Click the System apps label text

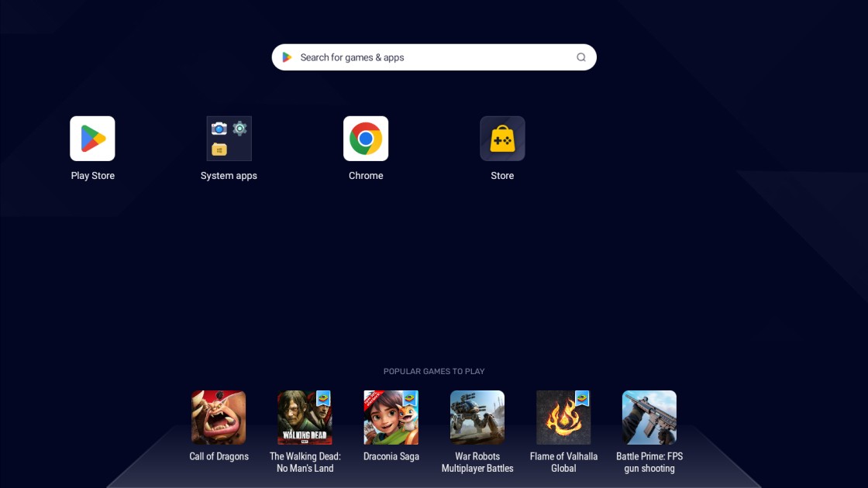pyautogui.click(x=229, y=175)
